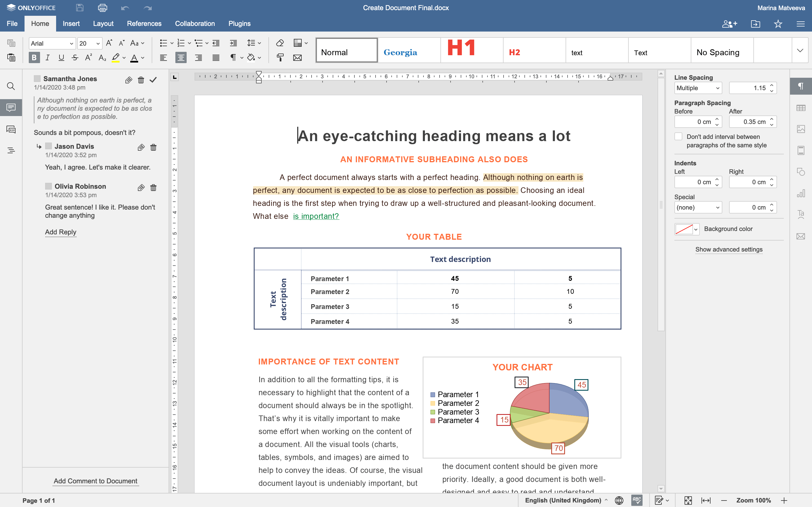Click the is important? hyperlink in document
This screenshot has height=507, width=812.
(x=316, y=216)
